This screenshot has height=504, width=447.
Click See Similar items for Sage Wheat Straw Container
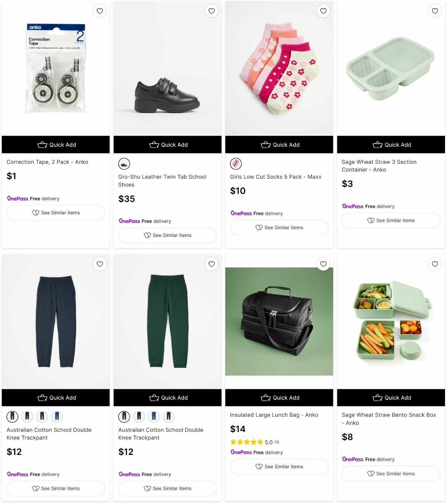(390, 220)
